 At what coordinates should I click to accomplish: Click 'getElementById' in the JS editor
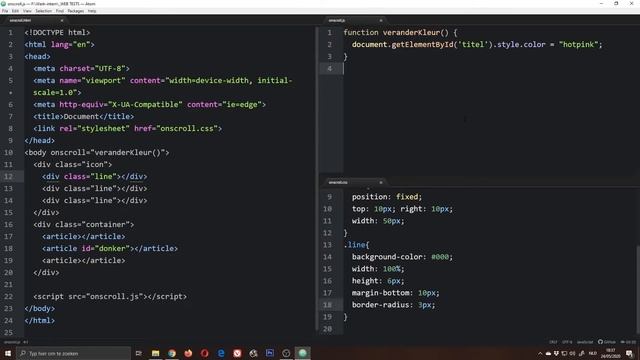(422, 44)
